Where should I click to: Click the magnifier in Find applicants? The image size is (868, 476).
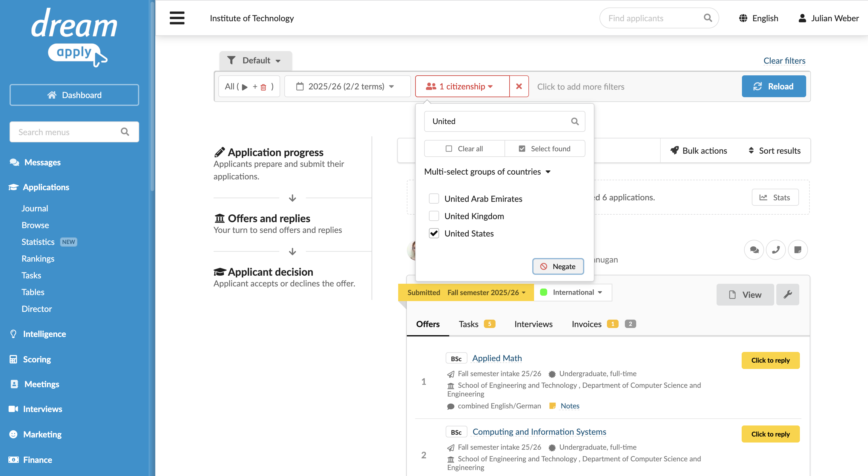(708, 18)
